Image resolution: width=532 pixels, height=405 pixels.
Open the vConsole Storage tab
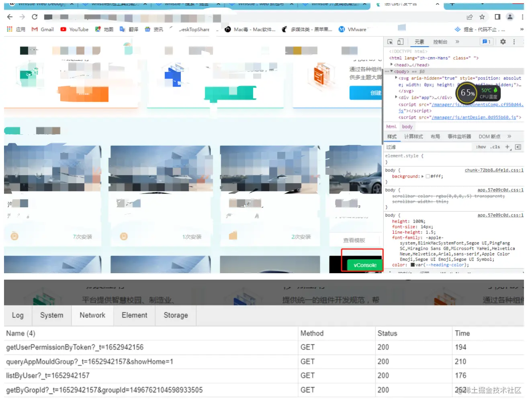(176, 315)
